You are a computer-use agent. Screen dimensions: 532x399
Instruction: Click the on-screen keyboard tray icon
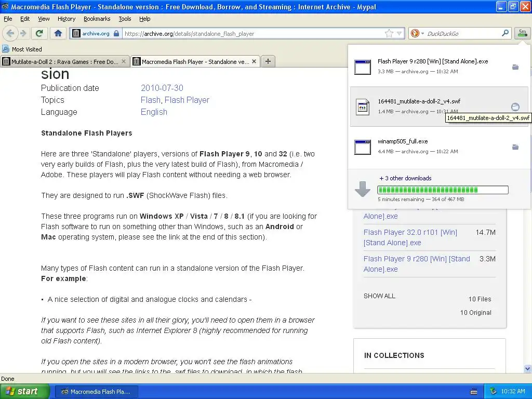[x=474, y=392]
